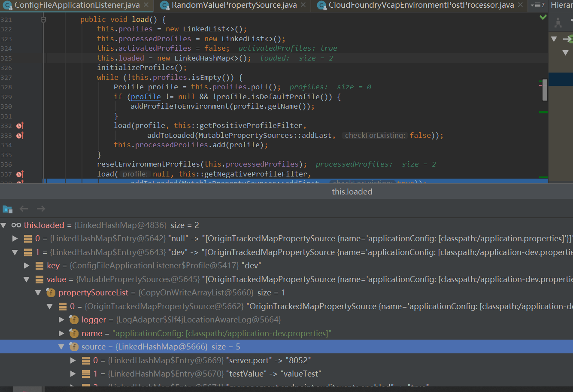Toggle the lambda breakpoint on line 333
This screenshot has width=573, height=392.
20,136
